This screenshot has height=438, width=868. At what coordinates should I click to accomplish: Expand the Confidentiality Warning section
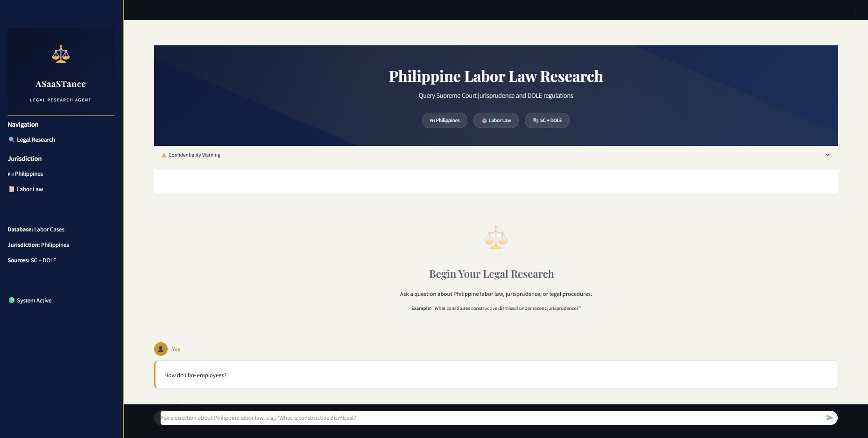pyautogui.click(x=496, y=155)
